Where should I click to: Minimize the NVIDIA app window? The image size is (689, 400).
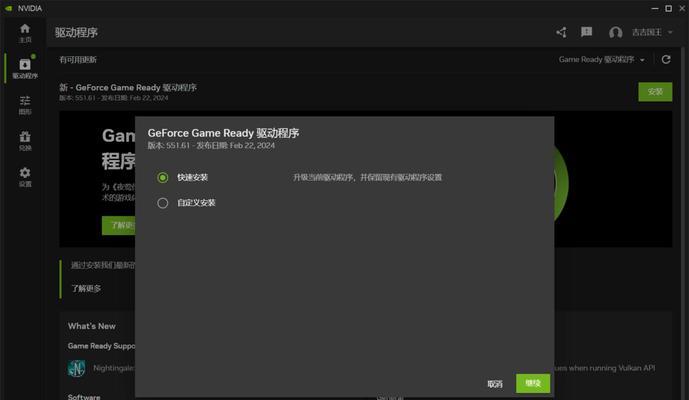(655, 8)
